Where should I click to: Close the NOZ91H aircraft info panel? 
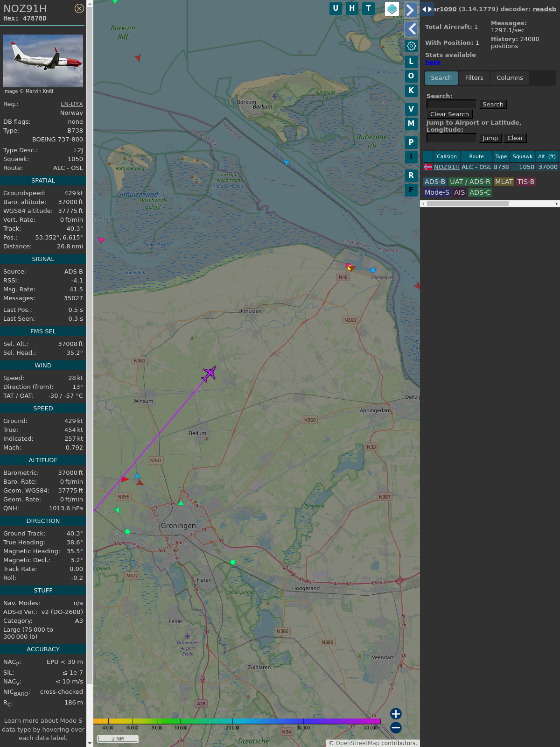pyautogui.click(x=79, y=8)
